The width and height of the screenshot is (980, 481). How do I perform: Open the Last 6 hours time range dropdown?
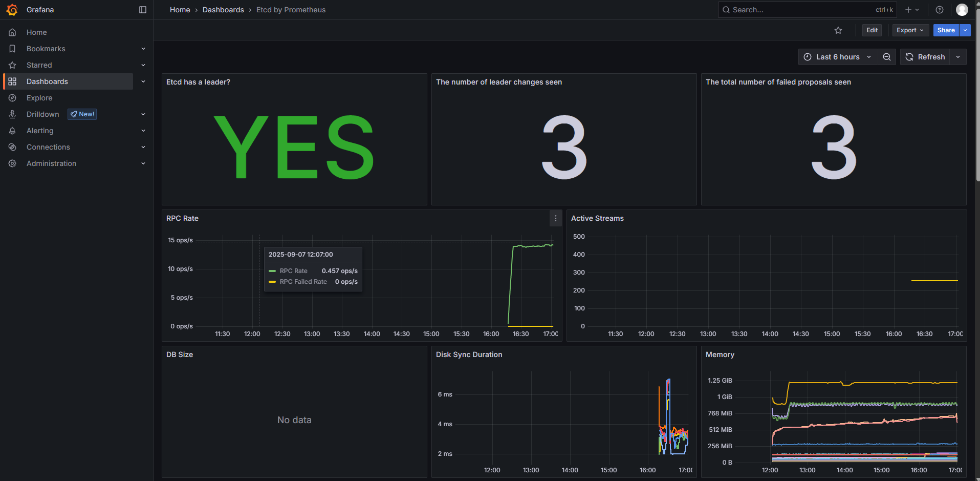[x=838, y=57]
